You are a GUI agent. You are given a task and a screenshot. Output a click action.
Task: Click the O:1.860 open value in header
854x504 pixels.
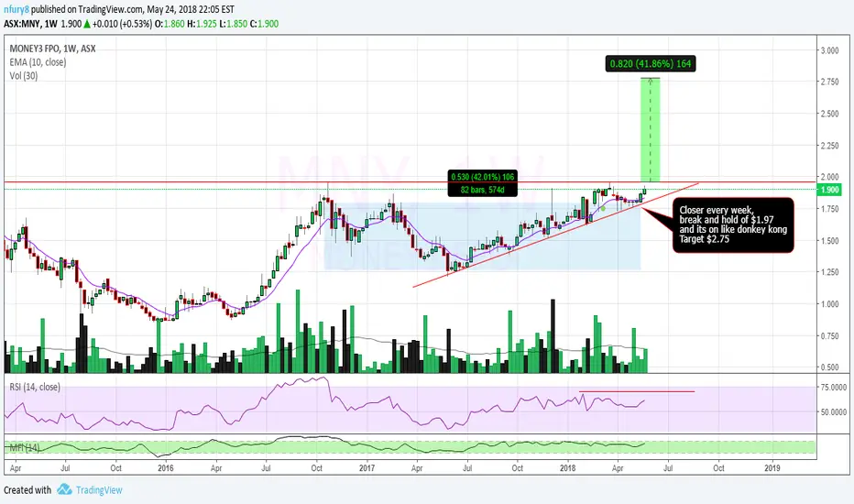[x=170, y=24]
